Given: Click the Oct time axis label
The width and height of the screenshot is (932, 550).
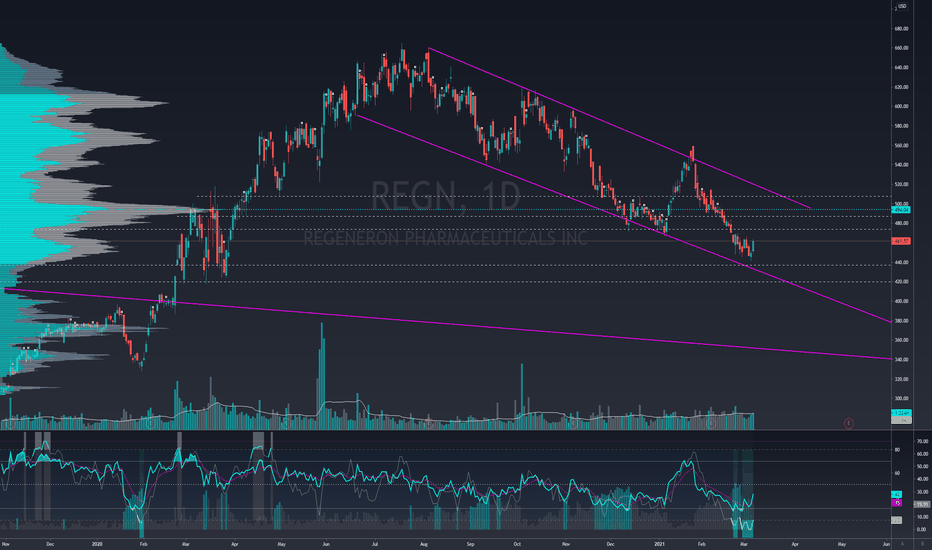Looking at the screenshot, I should click(517, 543).
